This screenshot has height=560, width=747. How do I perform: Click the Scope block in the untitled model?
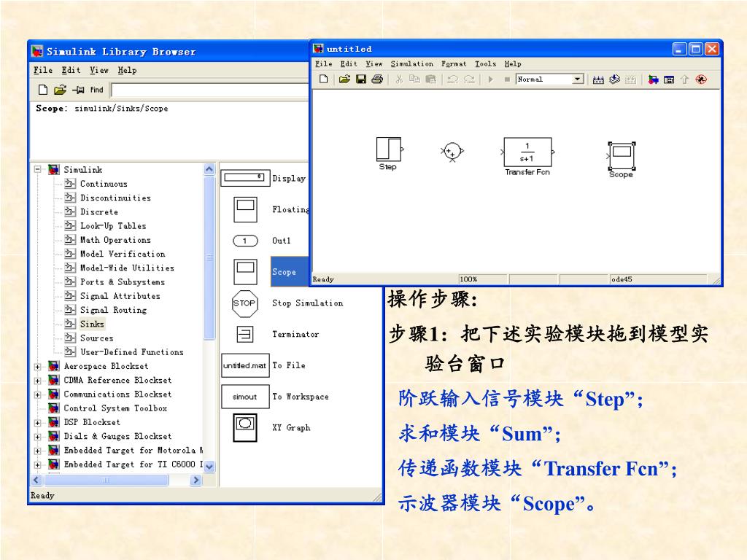click(622, 156)
